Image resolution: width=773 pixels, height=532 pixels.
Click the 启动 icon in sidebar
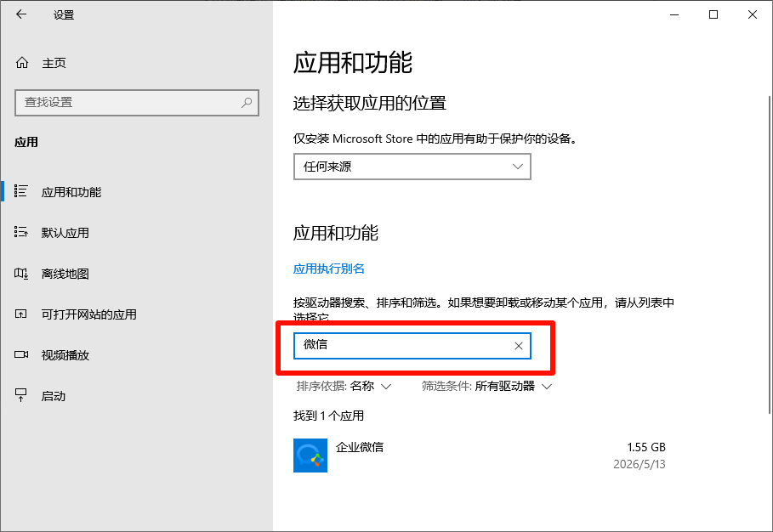point(20,395)
